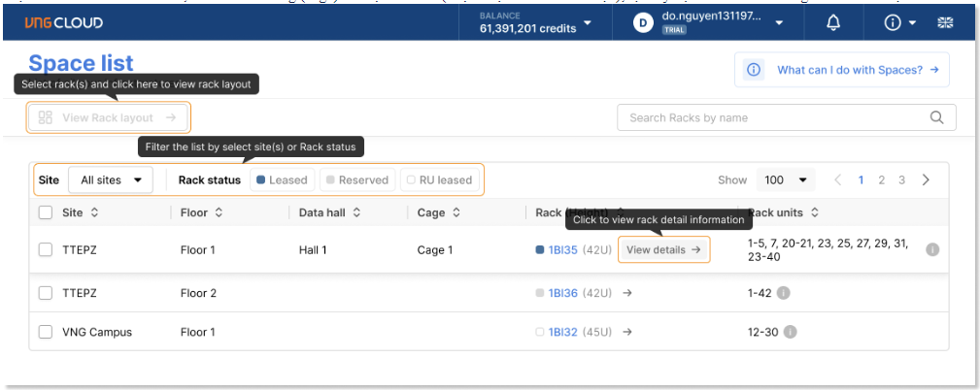Go to next page with right chevron
The height and width of the screenshot is (390, 980).
coord(926,180)
